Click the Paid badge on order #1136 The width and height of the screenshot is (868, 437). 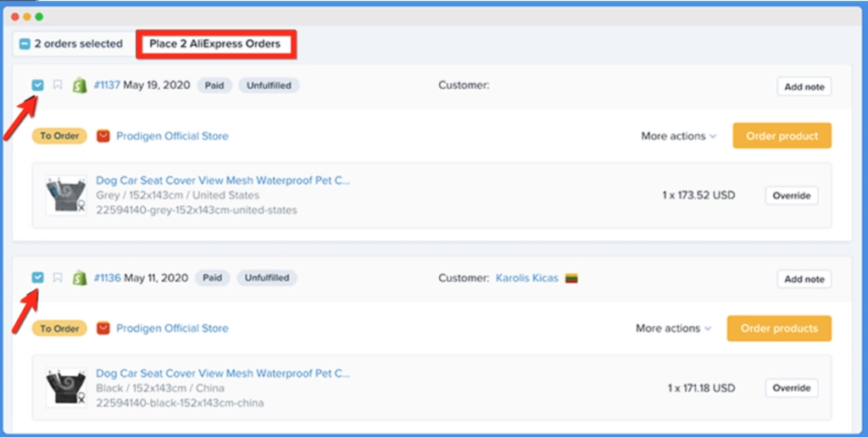coord(212,277)
